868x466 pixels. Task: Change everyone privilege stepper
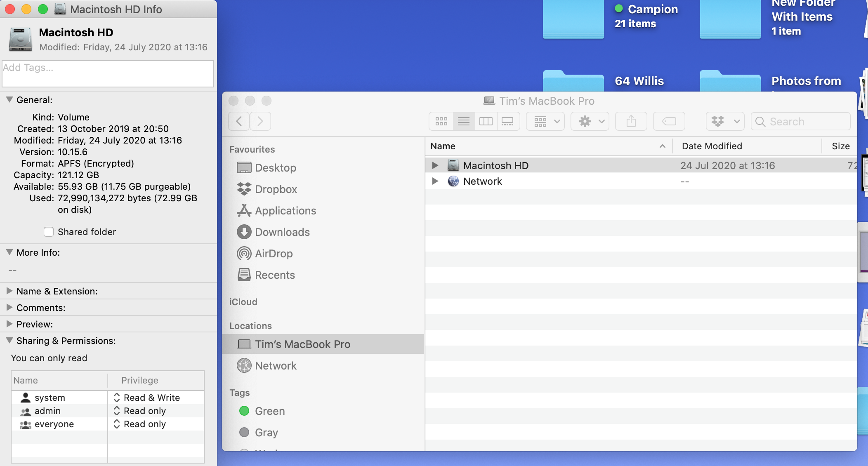[x=117, y=424]
